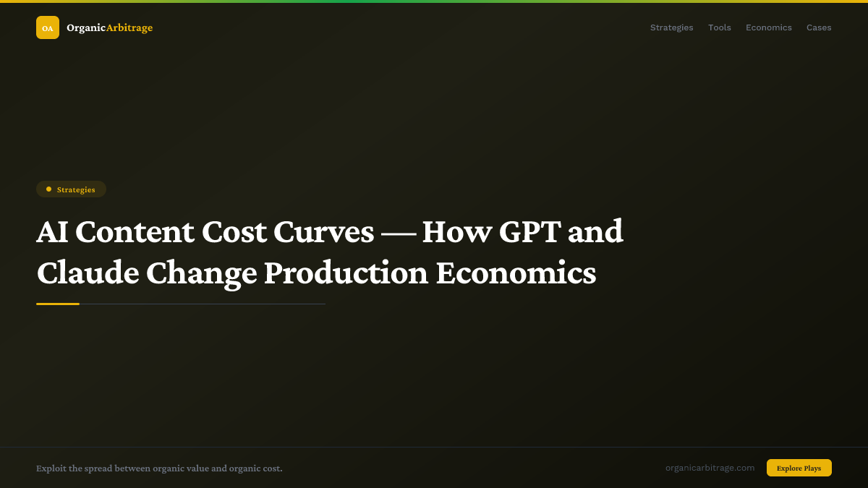Viewport: 868px width, 488px height.
Task: Select the Cases menu item
Action: pyautogui.click(x=819, y=27)
